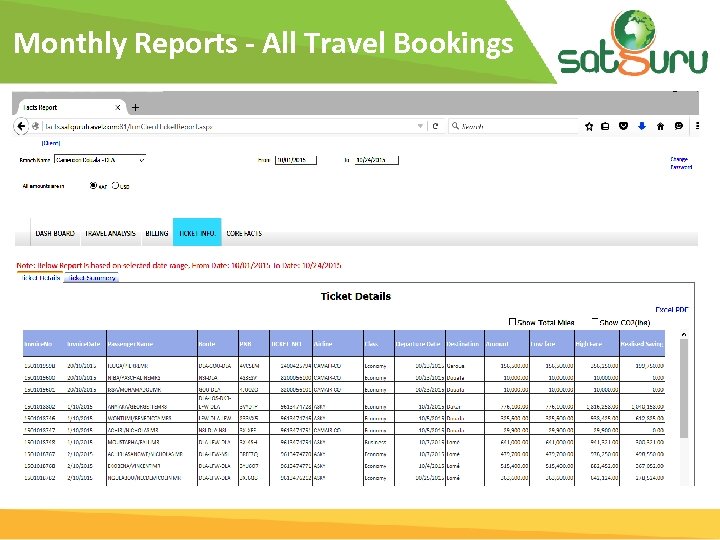Viewport: 720px width, 540px height.
Task: Click the reload page icon
Action: 435,126
